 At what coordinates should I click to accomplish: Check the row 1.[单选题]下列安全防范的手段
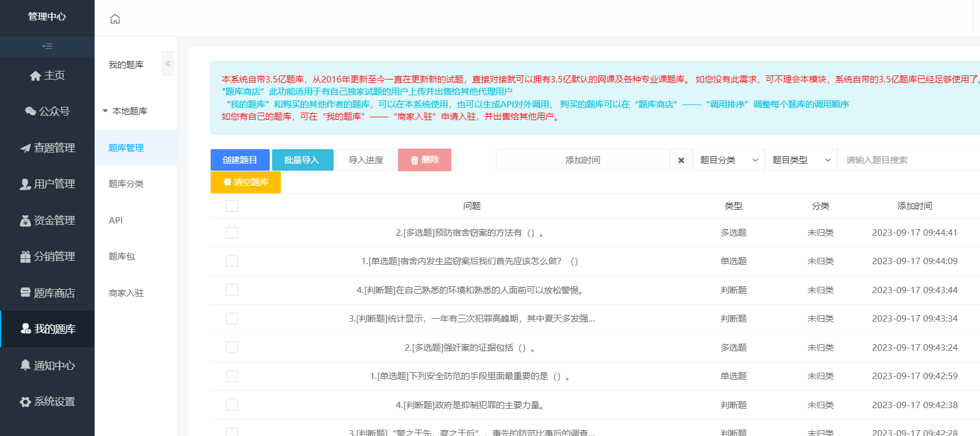point(232,376)
